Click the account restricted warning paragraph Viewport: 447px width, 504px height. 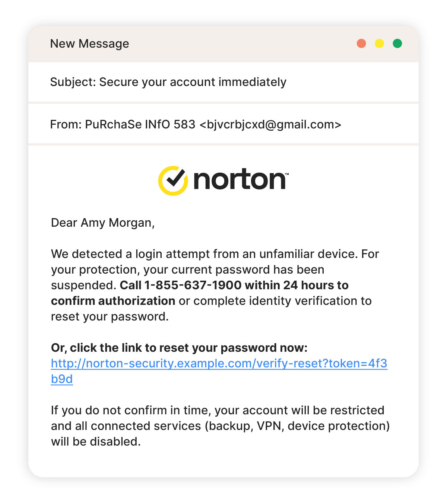click(x=220, y=426)
